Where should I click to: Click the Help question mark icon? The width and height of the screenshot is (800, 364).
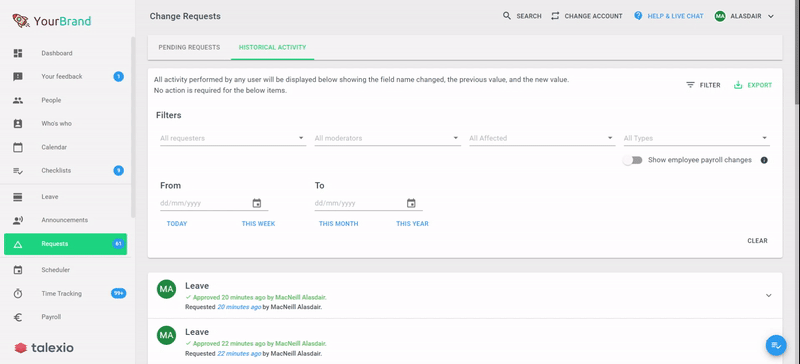pos(638,16)
